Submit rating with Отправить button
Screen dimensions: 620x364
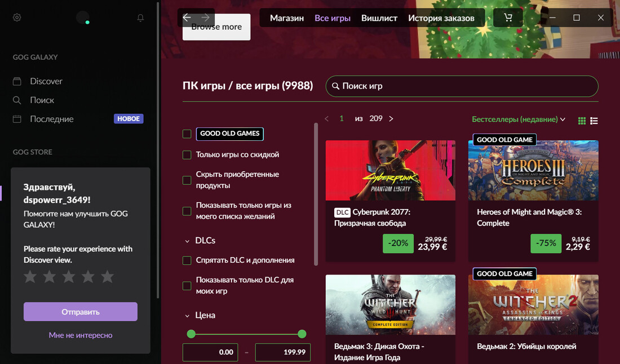[80, 312]
